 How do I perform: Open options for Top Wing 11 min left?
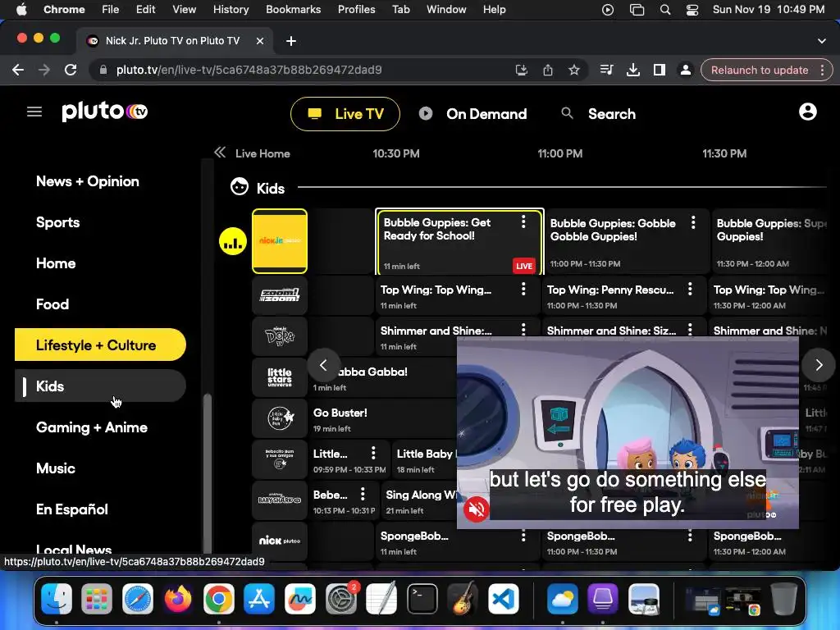(x=523, y=290)
